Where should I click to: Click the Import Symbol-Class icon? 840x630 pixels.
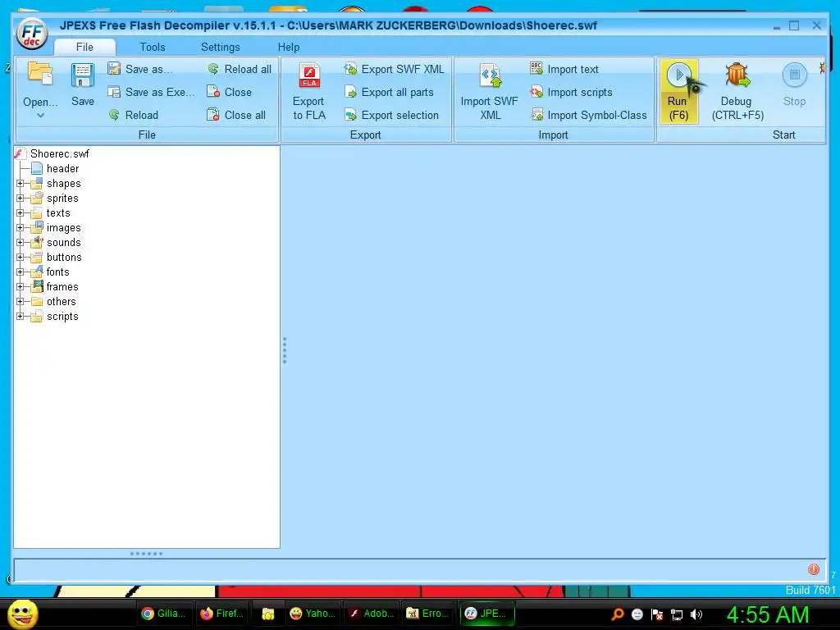pyautogui.click(x=536, y=115)
